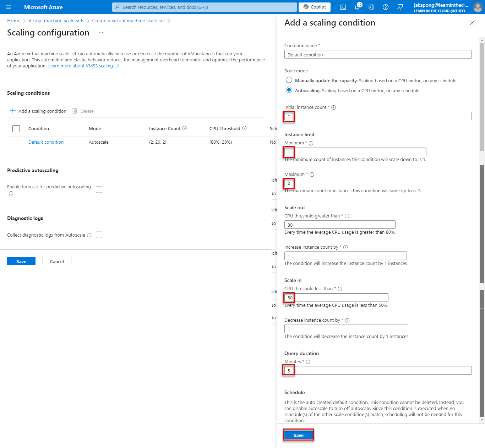Open Learn more about VMSS scaling link
Viewport: 485px width, 448px height.
[84, 66]
